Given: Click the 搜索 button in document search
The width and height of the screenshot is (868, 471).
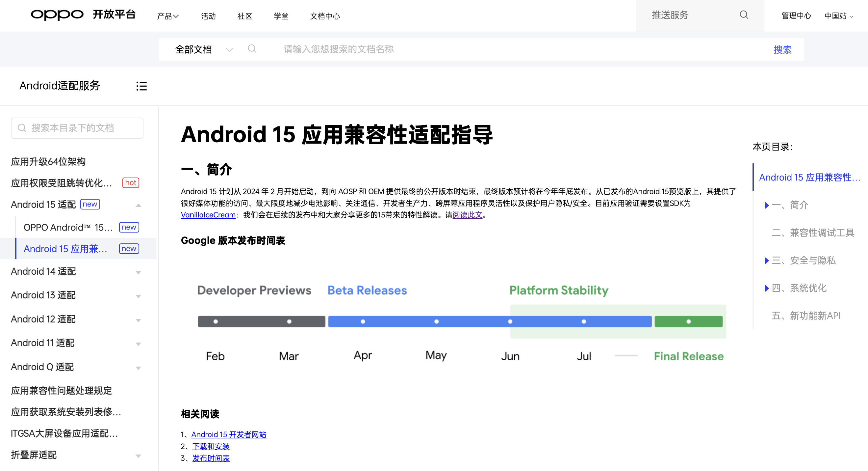Looking at the screenshot, I should (782, 50).
